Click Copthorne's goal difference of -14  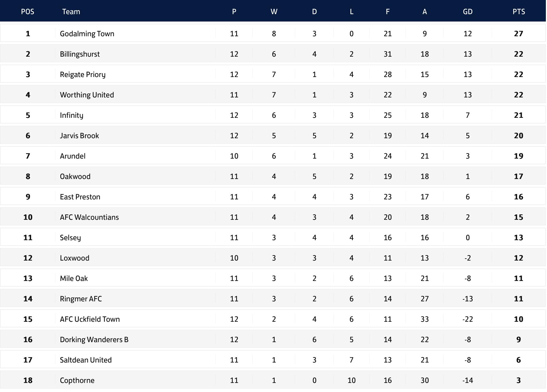tap(467, 380)
